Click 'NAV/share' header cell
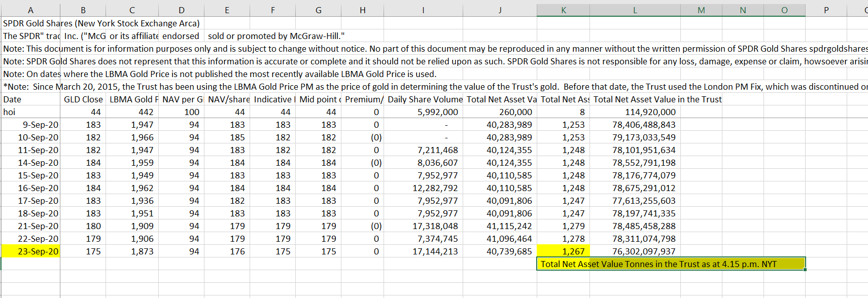Screen dimensions: 868x298 pos(227,99)
